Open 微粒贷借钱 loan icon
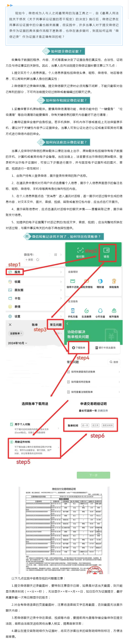Viewport: 129px width, 644px height. 86,281
